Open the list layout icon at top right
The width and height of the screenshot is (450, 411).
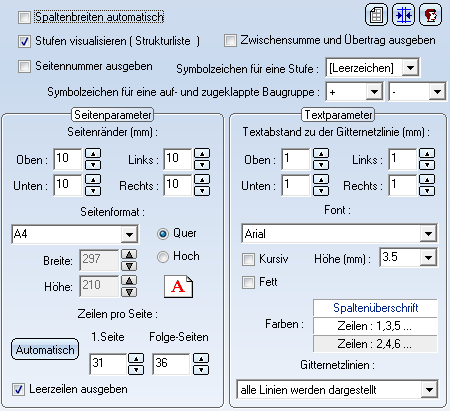(376, 15)
